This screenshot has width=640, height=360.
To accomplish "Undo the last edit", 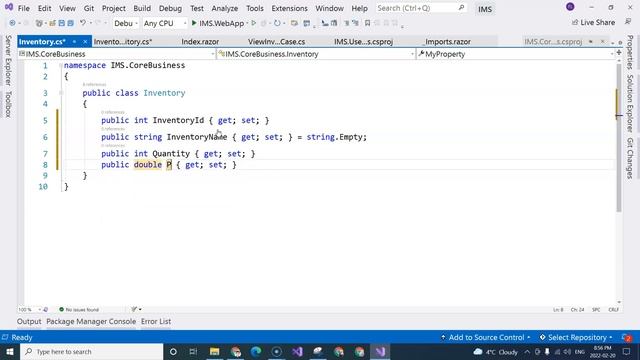I will (83, 23).
